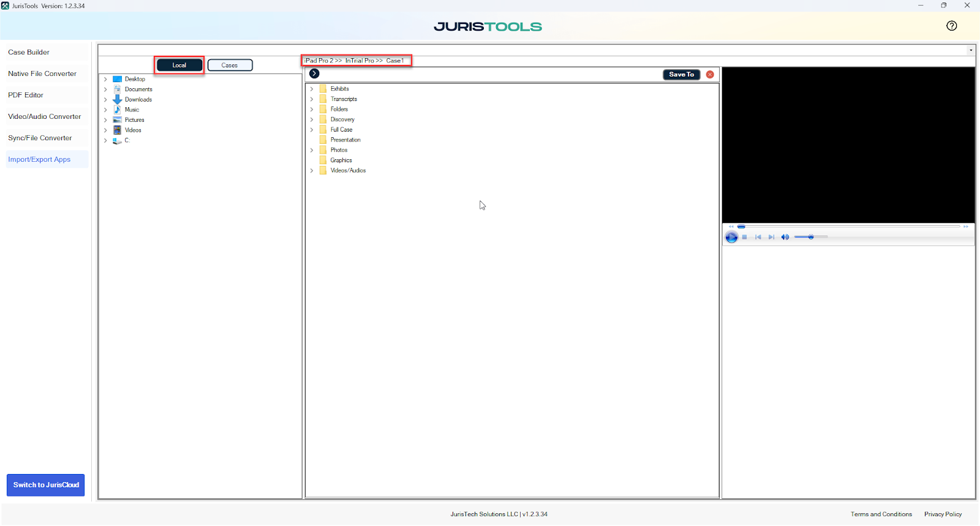This screenshot has height=526, width=980.
Task: Expand the C: drive tree node
Action: pos(105,140)
